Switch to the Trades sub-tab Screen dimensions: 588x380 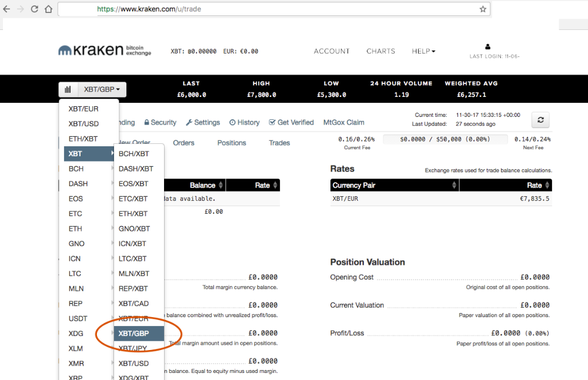(279, 143)
